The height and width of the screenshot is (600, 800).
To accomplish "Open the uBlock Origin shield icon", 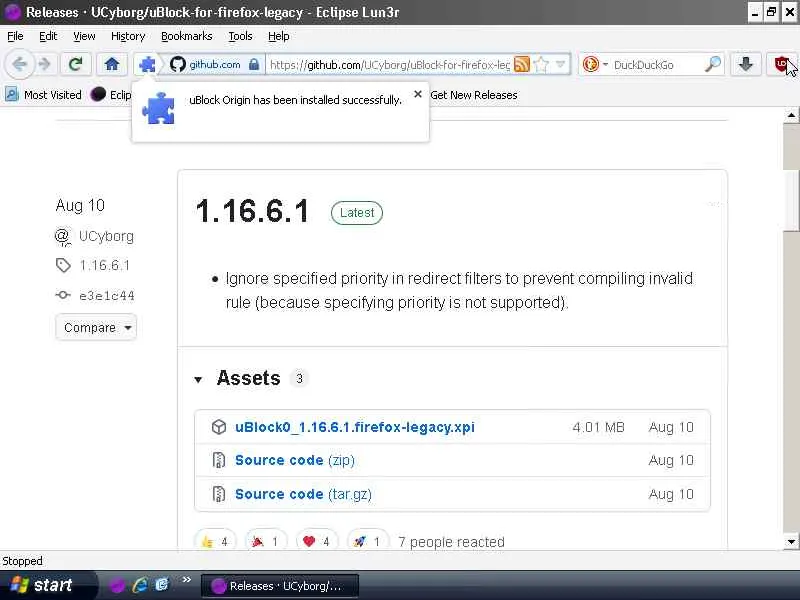I will coord(781,64).
